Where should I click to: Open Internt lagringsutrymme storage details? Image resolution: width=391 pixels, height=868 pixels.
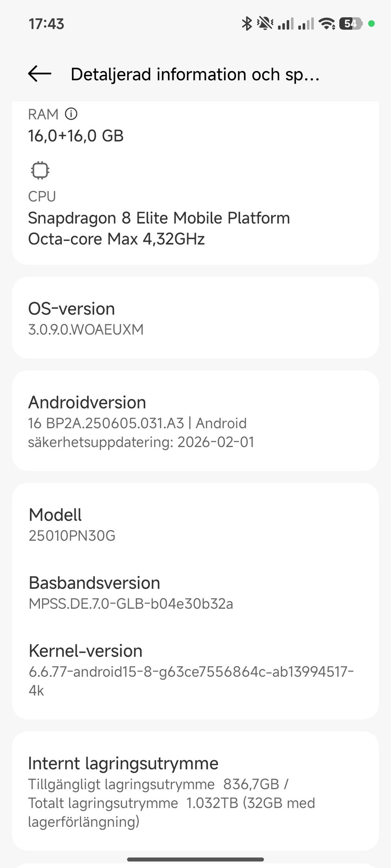pyautogui.click(x=195, y=791)
